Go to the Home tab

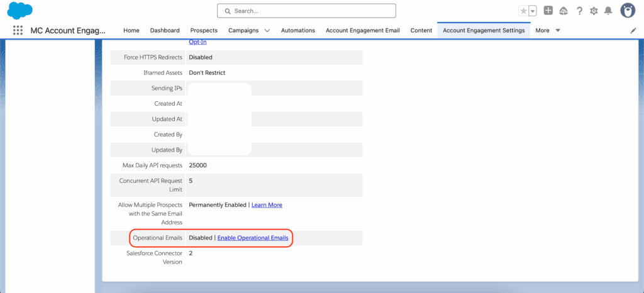(x=131, y=30)
